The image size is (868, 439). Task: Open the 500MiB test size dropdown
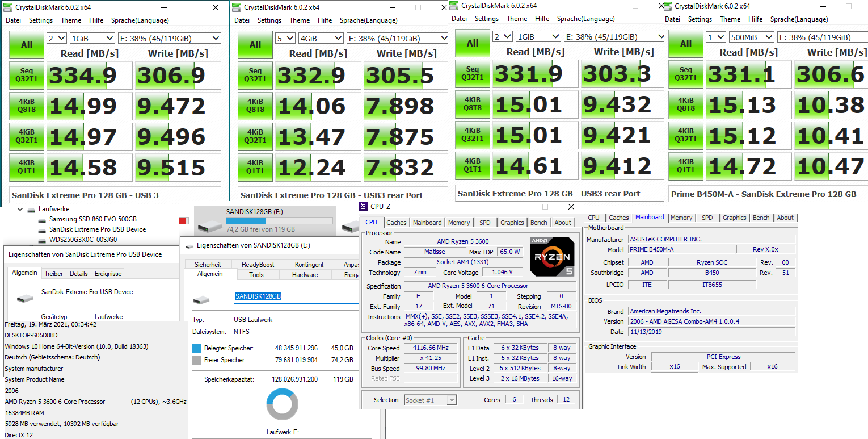click(751, 37)
